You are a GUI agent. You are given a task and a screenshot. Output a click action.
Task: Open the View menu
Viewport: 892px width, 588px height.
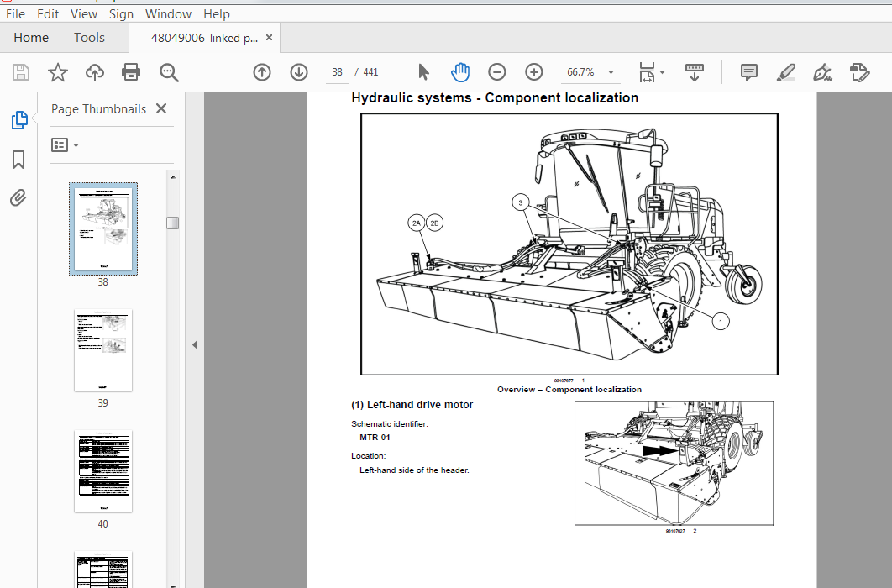(84, 13)
